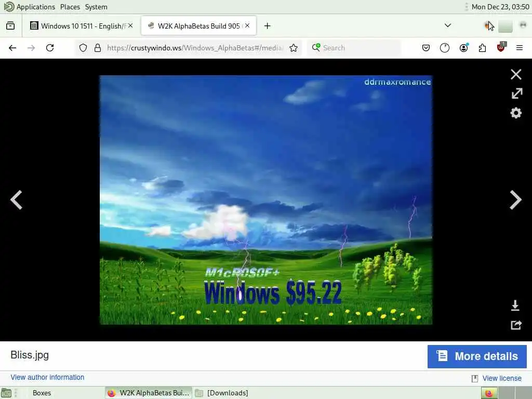The image size is (532, 399).
Task: Open media viewer settings gear
Action: pos(516,113)
